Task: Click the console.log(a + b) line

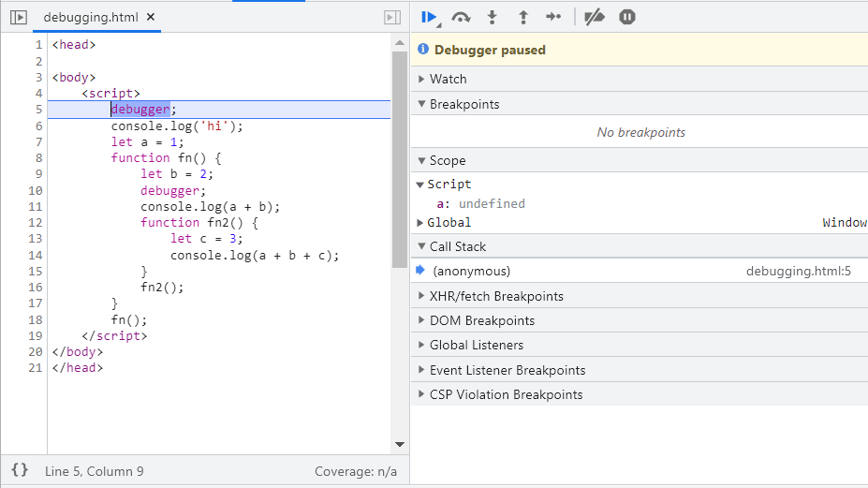Action: coord(211,207)
